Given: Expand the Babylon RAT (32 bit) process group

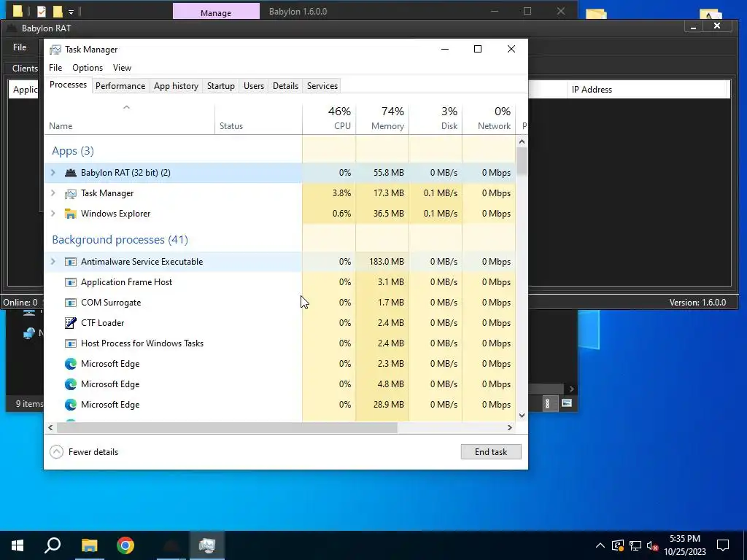Looking at the screenshot, I should point(53,173).
